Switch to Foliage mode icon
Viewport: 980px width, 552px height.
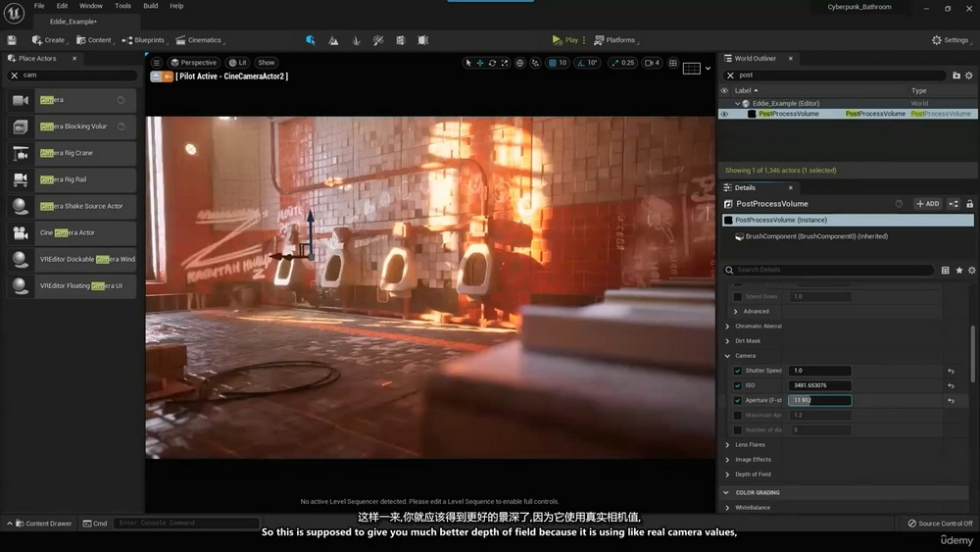point(356,40)
